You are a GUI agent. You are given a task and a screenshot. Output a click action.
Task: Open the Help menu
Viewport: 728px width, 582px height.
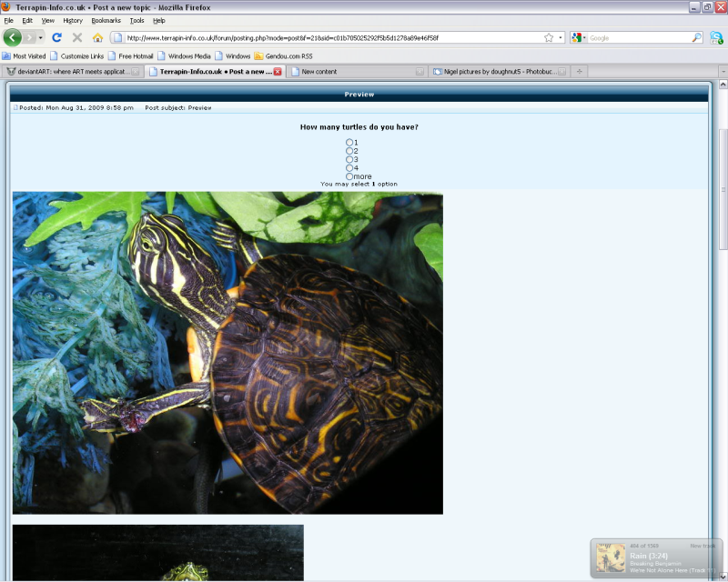pyautogui.click(x=159, y=20)
